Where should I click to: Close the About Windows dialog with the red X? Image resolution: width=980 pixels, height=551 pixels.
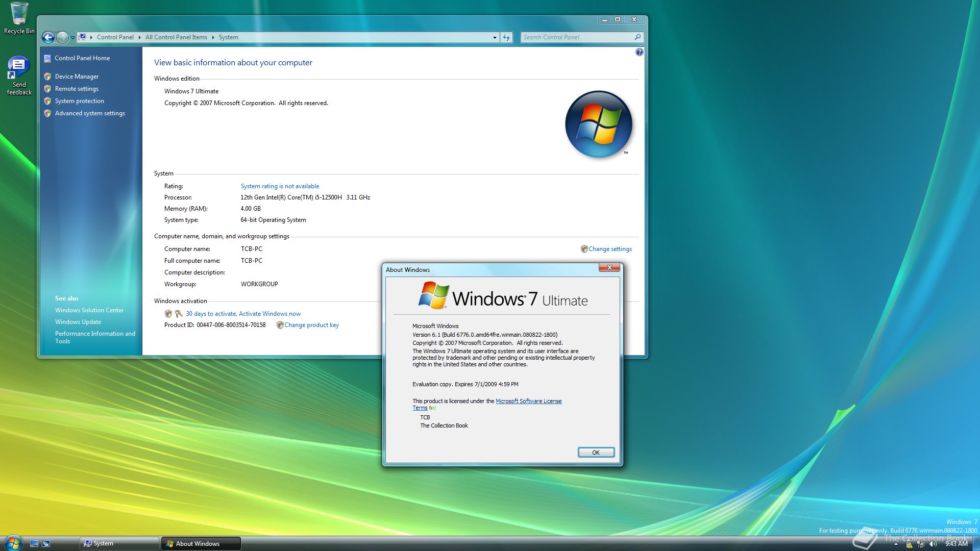pyautogui.click(x=609, y=267)
